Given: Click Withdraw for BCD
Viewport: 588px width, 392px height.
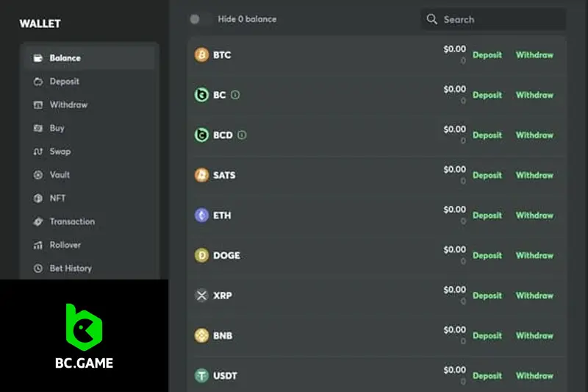Looking at the screenshot, I should [534, 135].
